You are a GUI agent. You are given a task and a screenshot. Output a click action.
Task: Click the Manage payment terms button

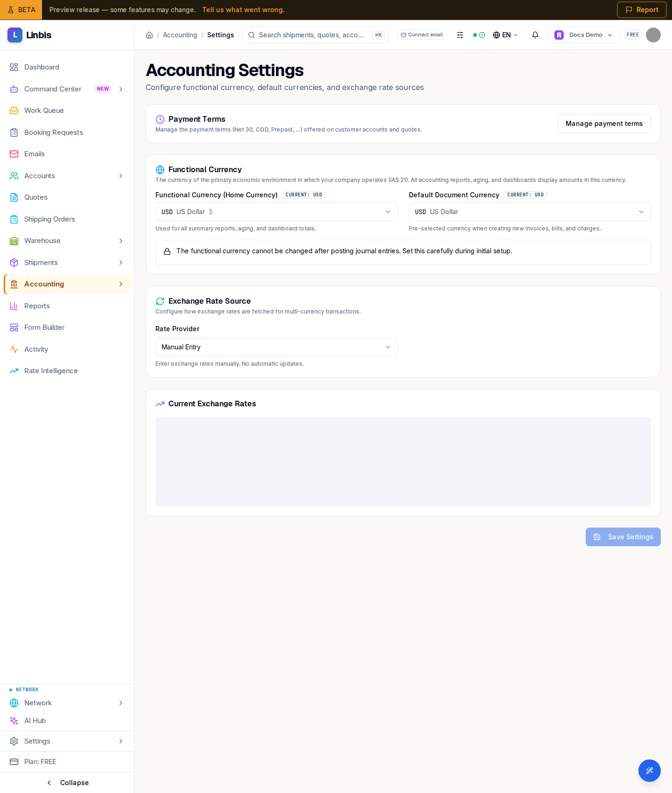pyautogui.click(x=604, y=124)
